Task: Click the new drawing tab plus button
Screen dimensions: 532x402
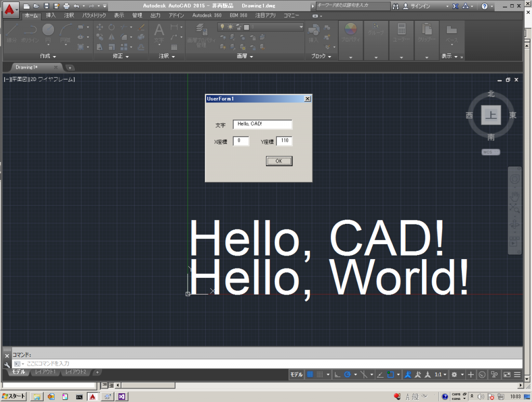Action: coord(70,68)
